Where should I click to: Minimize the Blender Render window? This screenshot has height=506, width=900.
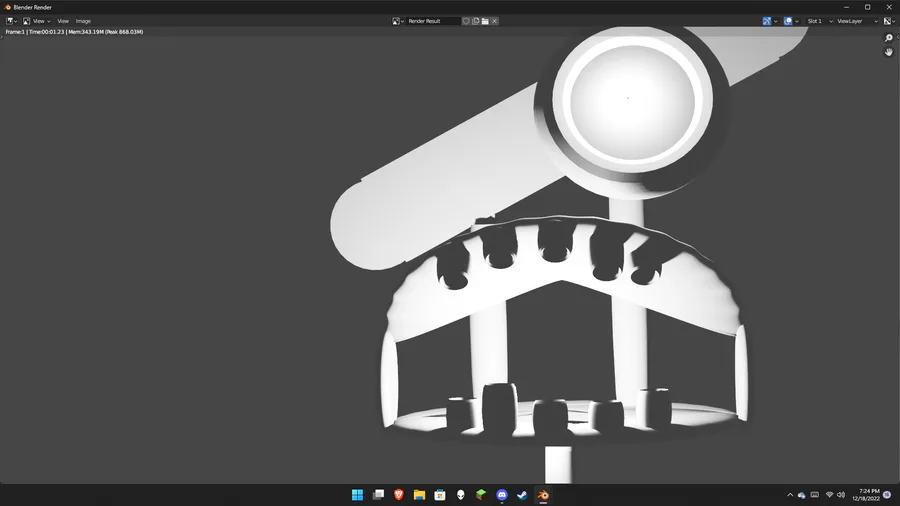point(846,7)
